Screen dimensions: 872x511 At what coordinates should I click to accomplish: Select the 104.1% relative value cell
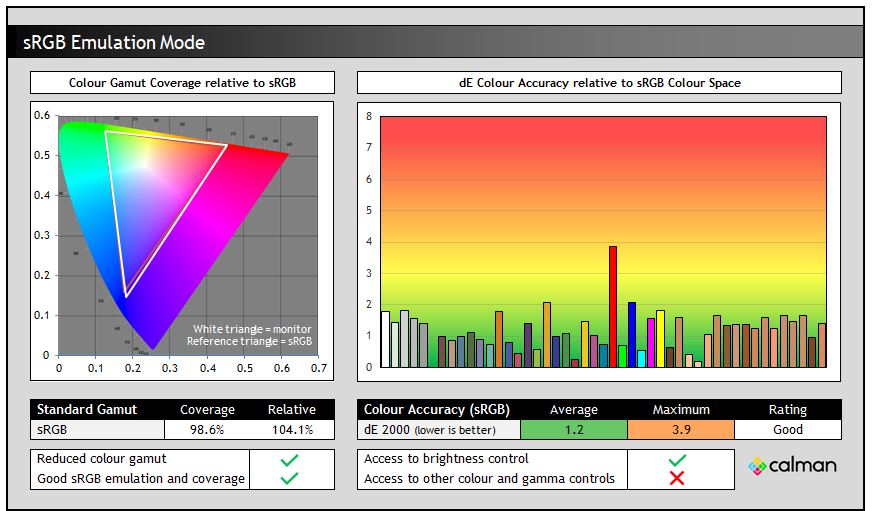click(x=292, y=430)
